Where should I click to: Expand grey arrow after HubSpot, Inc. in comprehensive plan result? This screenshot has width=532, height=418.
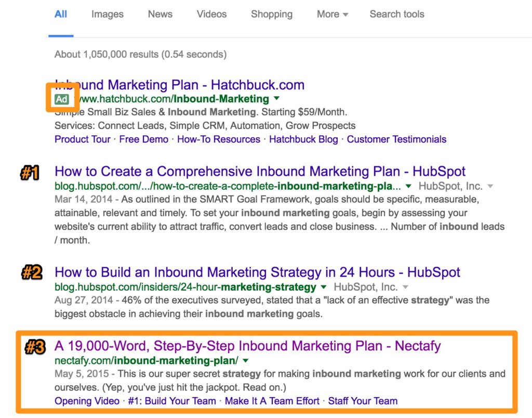[490, 186]
